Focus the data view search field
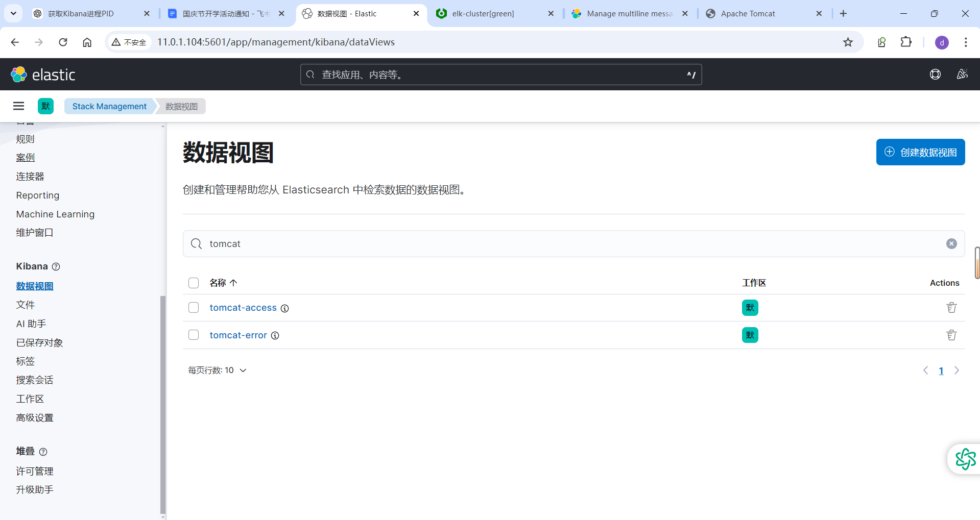This screenshot has width=980, height=520. click(x=573, y=244)
